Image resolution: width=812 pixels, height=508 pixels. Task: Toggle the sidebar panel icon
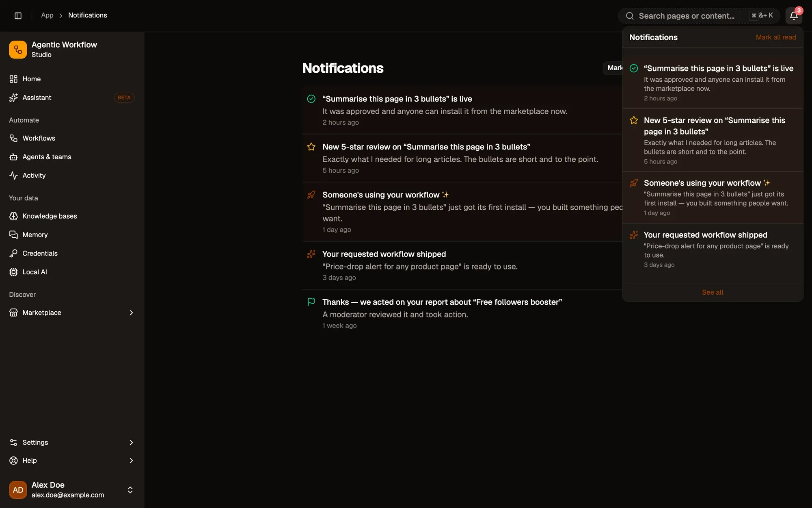click(x=18, y=15)
